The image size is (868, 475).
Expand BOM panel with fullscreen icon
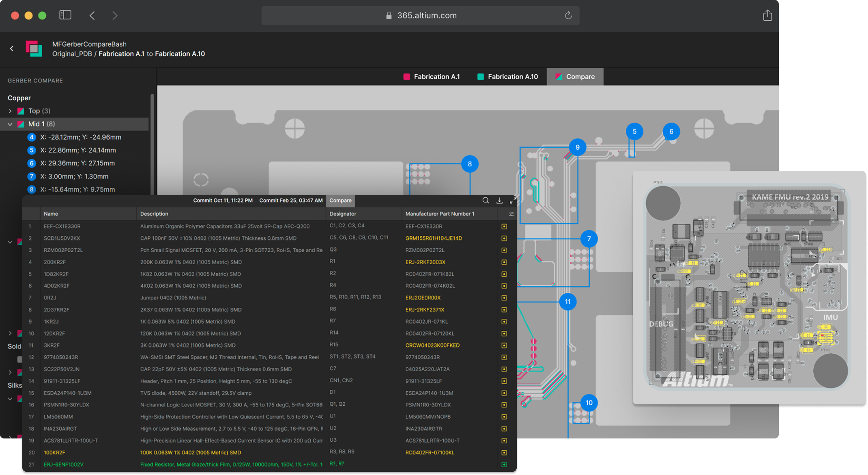pos(513,201)
